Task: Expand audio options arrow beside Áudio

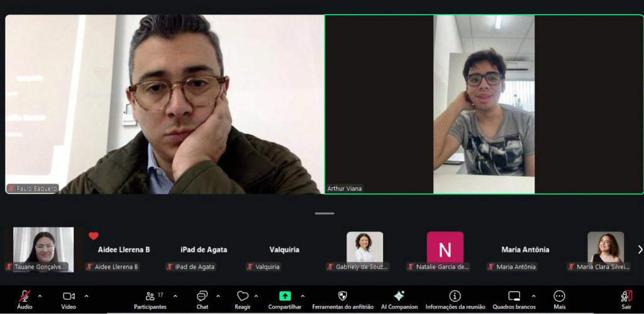Action: click(x=40, y=296)
